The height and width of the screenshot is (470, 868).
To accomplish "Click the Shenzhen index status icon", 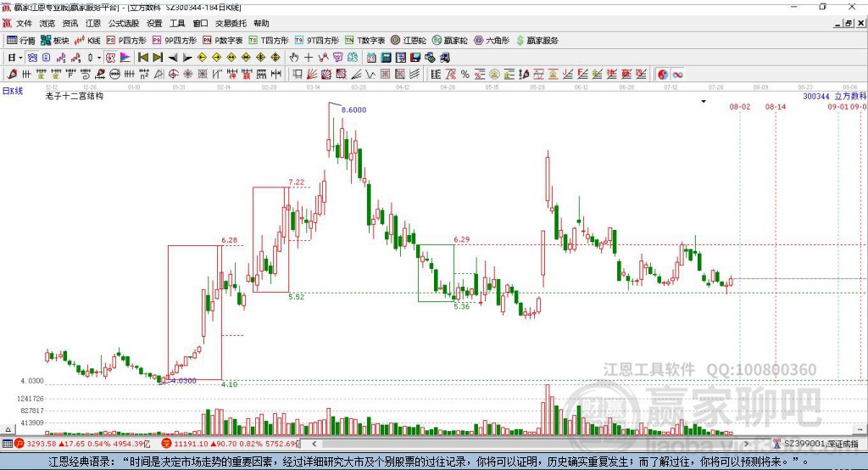I will click(166, 444).
